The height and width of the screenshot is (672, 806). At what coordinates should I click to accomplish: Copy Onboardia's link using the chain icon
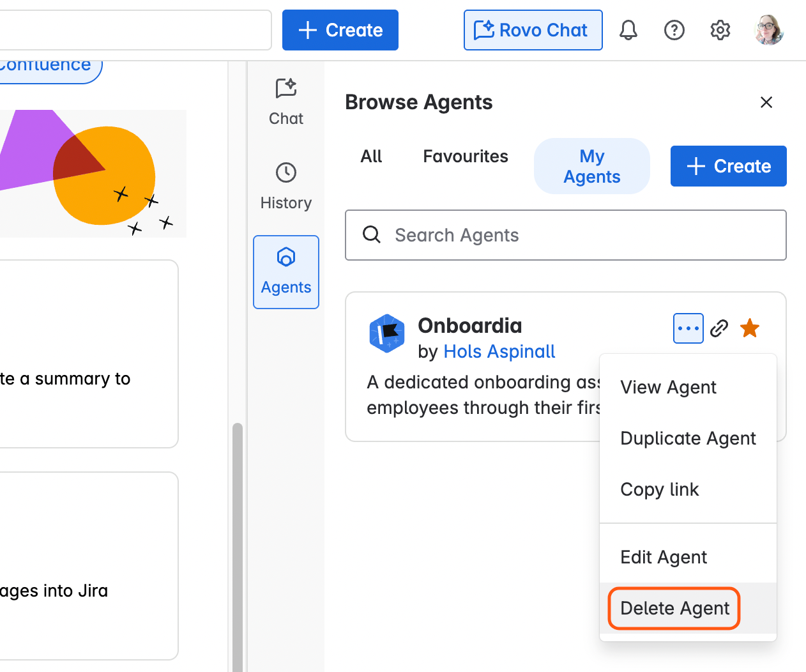[719, 328]
